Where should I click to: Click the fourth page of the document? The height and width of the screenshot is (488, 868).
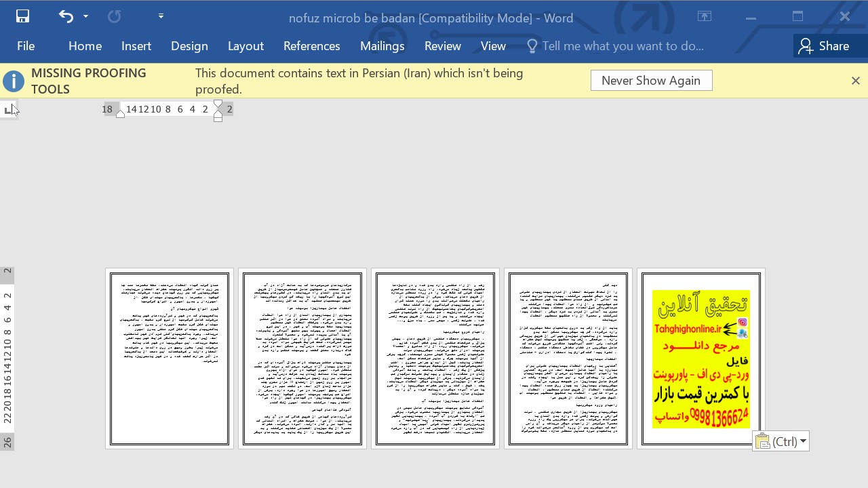click(568, 359)
